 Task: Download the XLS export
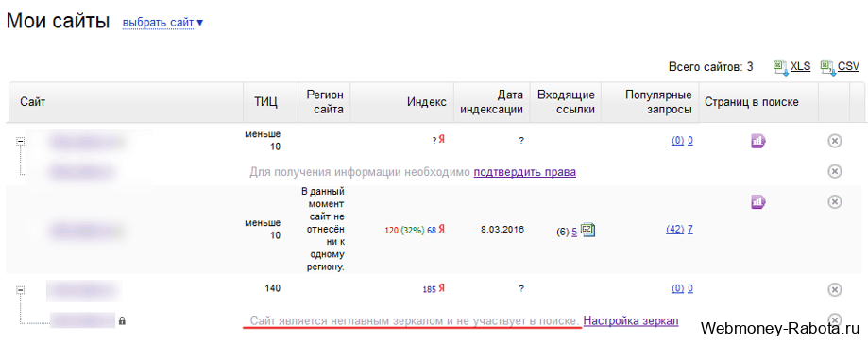[x=800, y=66]
